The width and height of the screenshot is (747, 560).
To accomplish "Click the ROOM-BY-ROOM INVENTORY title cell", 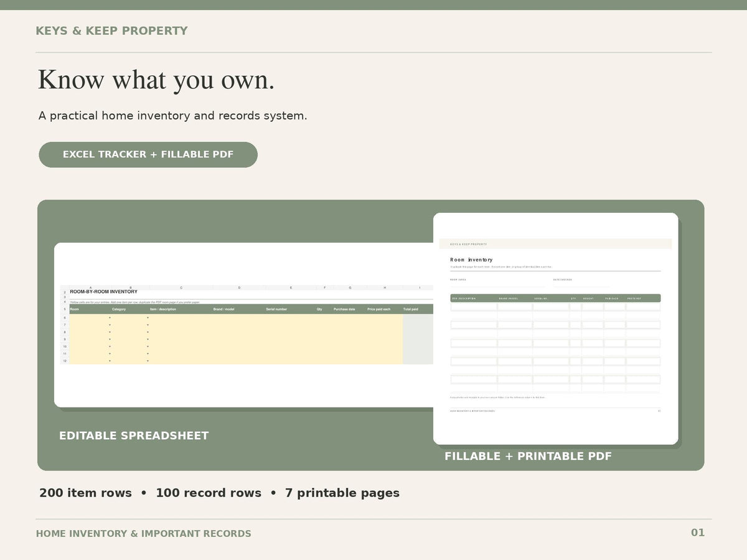I will click(103, 292).
